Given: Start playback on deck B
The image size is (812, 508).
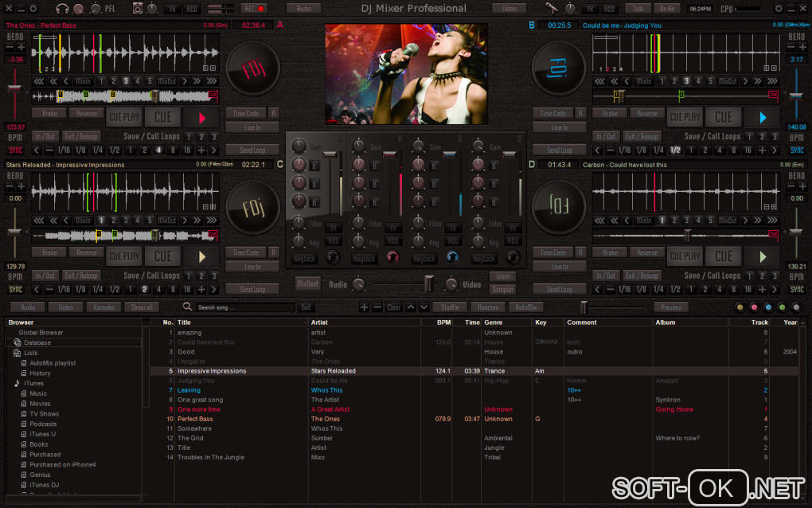Looking at the screenshot, I should tap(763, 118).
